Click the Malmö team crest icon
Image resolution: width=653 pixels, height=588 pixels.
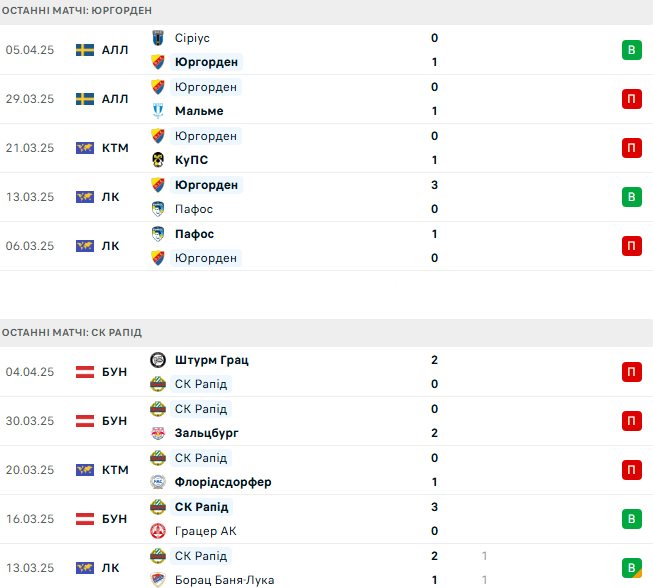click(x=158, y=111)
